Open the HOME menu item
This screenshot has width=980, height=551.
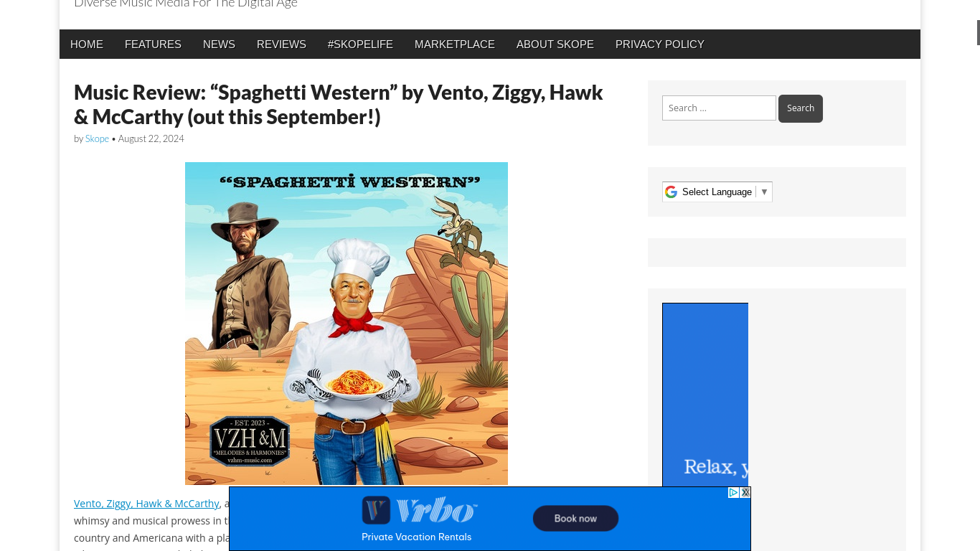(87, 44)
